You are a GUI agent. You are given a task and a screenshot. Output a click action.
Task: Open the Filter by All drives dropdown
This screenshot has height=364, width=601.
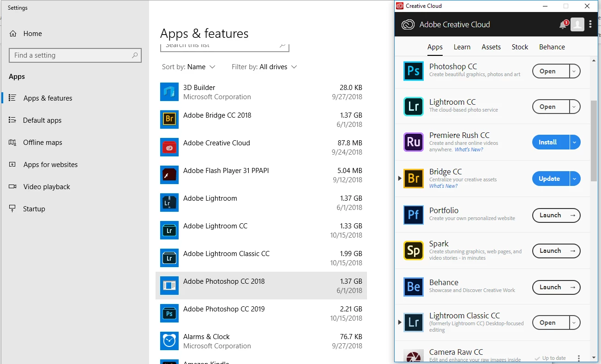click(264, 67)
